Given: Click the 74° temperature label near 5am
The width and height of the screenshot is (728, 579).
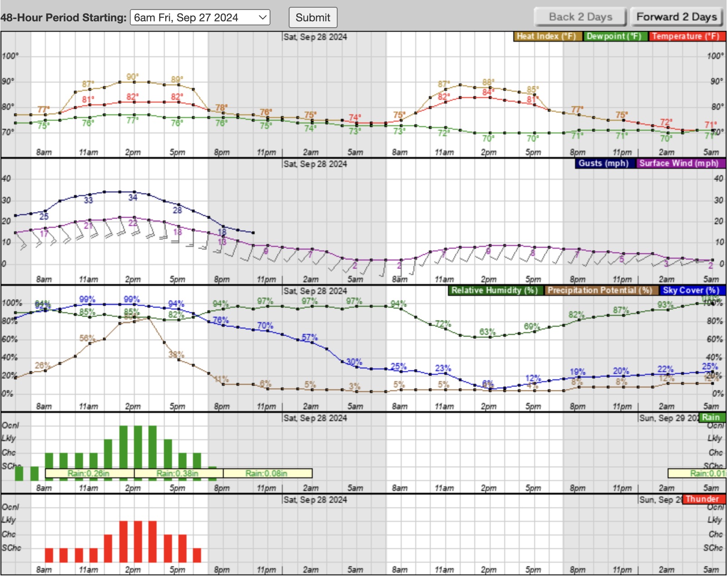Looking at the screenshot, I should (355, 118).
